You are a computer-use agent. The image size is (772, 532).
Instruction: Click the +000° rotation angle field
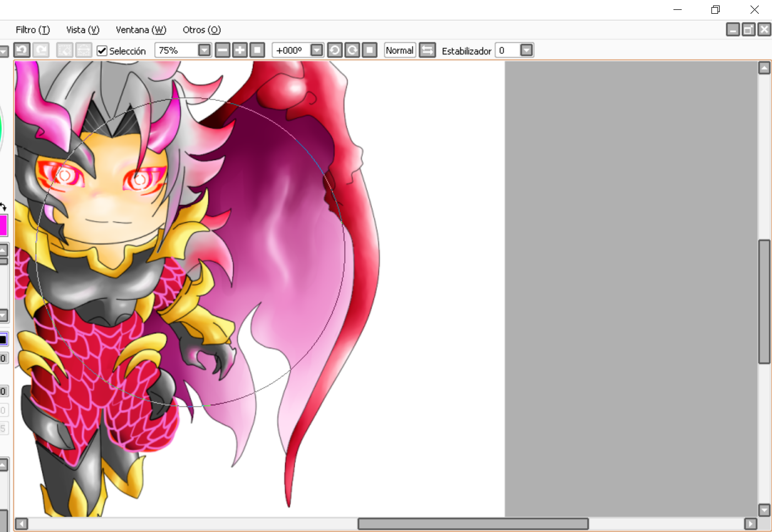tap(291, 50)
